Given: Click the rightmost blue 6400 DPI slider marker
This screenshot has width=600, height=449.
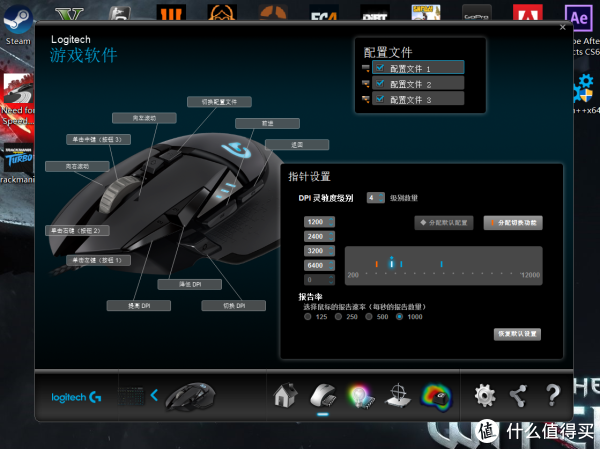Looking at the screenshot, I should point(442,264).
